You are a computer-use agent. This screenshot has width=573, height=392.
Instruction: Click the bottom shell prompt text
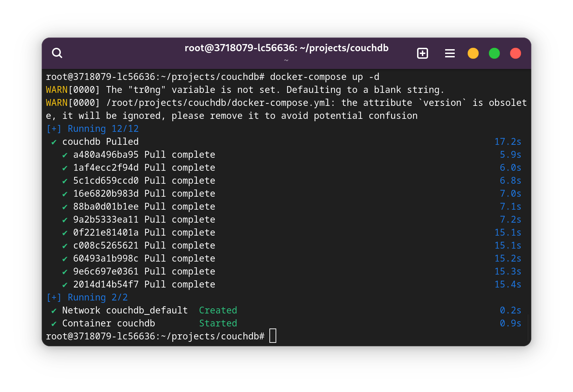tap(155, 336)
